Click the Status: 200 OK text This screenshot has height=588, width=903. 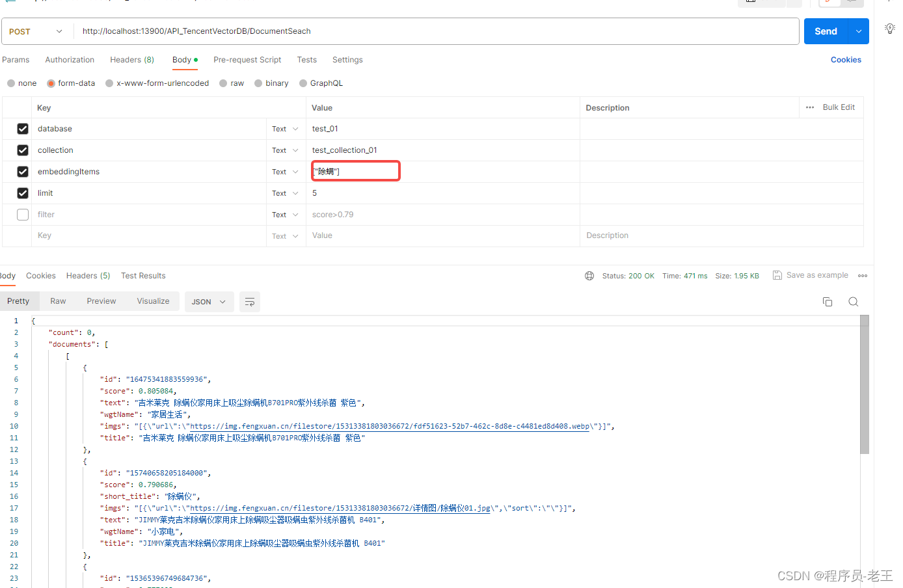pos(628,276)
